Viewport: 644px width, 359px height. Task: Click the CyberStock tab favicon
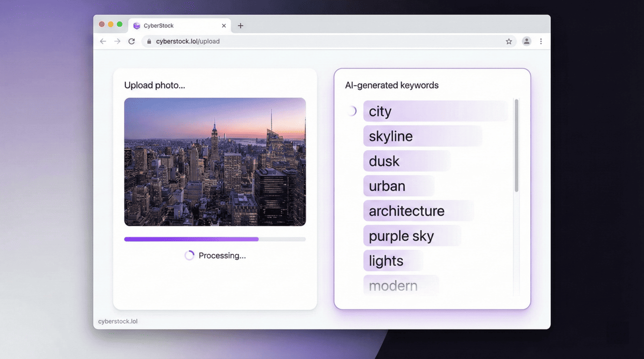click(x=137, y=26)
